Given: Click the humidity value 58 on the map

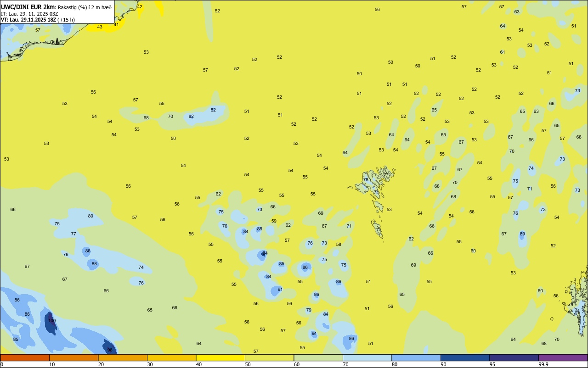Looking at the screenshot, I should click(x=339, y=245).
